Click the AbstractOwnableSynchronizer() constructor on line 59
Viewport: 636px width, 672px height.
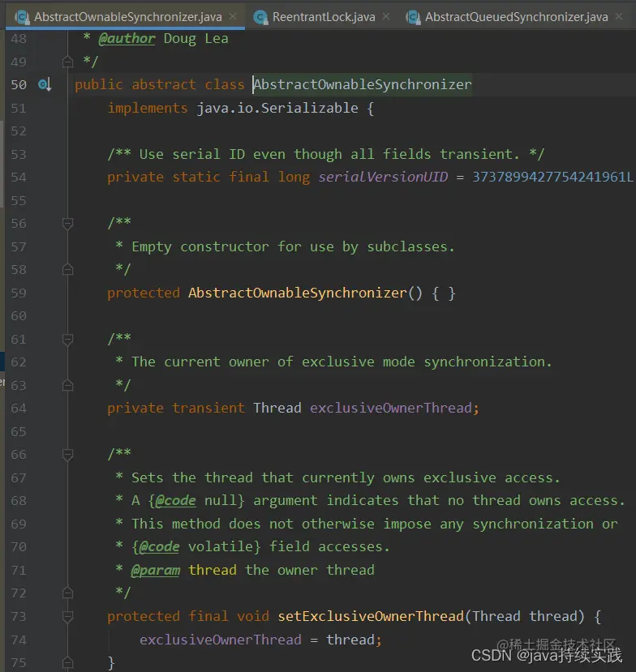pyautogui.click(x=305, y=293)
